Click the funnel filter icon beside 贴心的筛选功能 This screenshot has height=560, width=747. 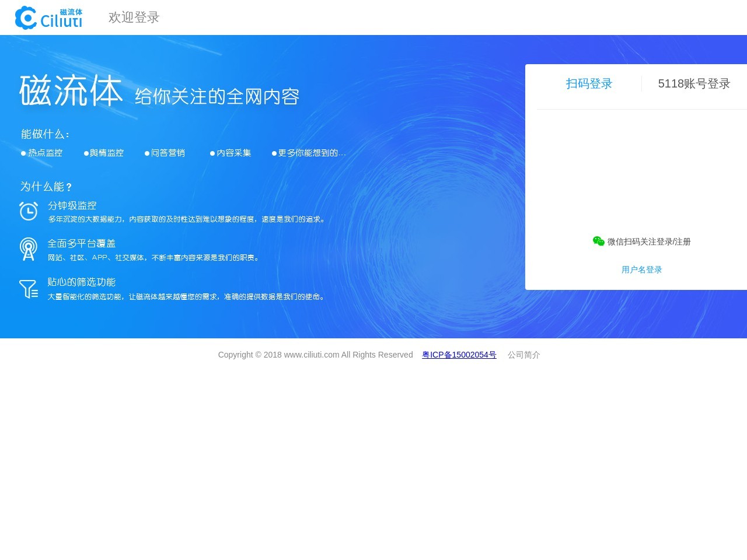(x=29, y=289)
